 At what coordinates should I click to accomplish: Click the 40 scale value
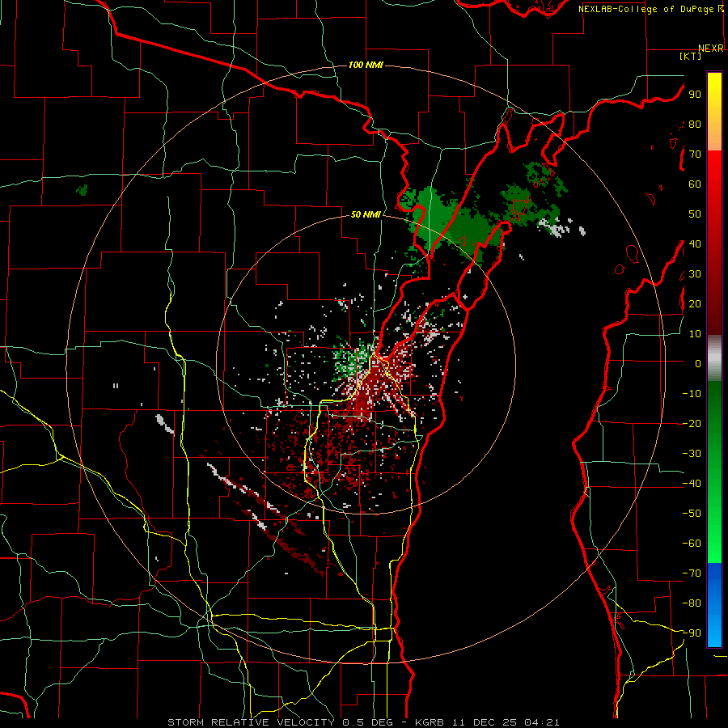point(695,243)
